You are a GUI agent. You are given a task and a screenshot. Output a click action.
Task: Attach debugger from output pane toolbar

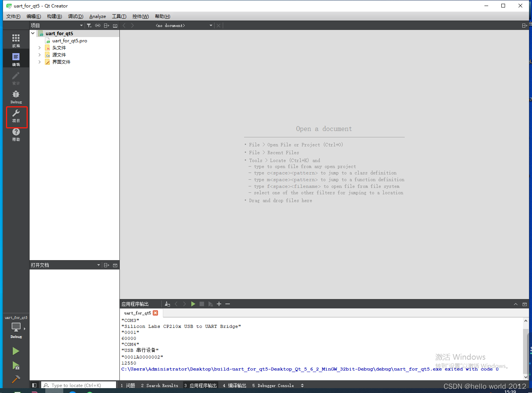210,304
